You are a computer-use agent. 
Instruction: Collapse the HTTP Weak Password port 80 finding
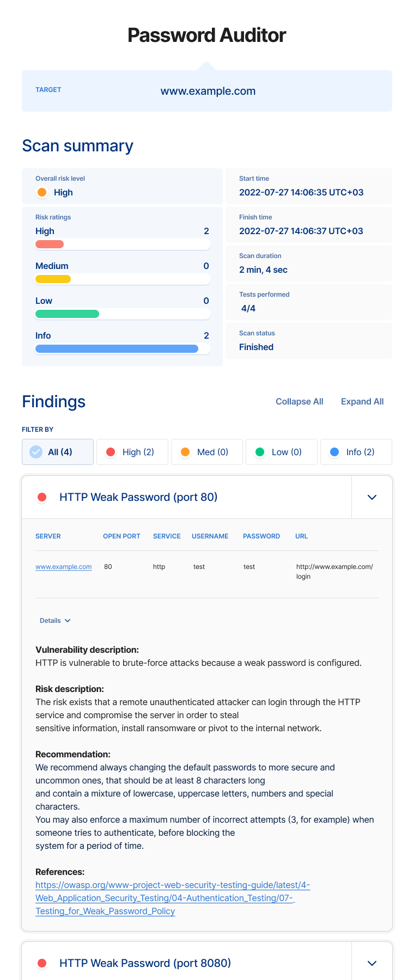[372, 497]
